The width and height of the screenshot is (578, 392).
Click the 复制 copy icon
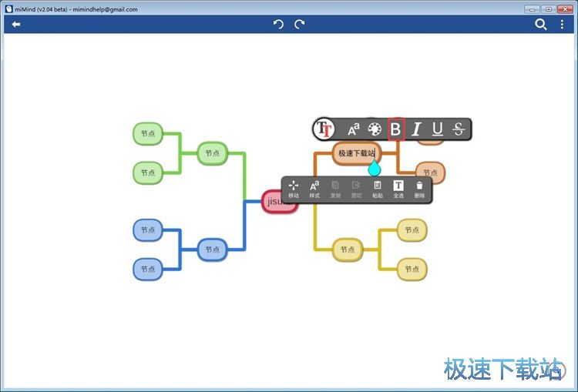point(335,189)
